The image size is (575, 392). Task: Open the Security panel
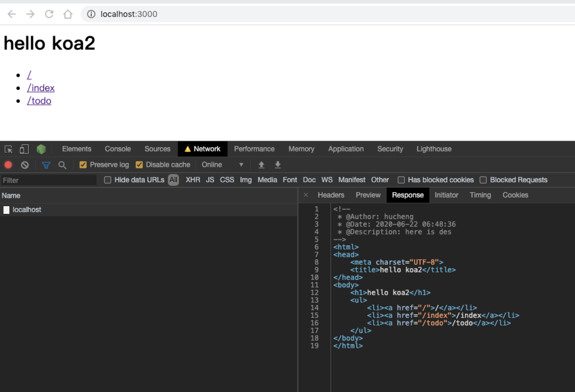(390, 149)
